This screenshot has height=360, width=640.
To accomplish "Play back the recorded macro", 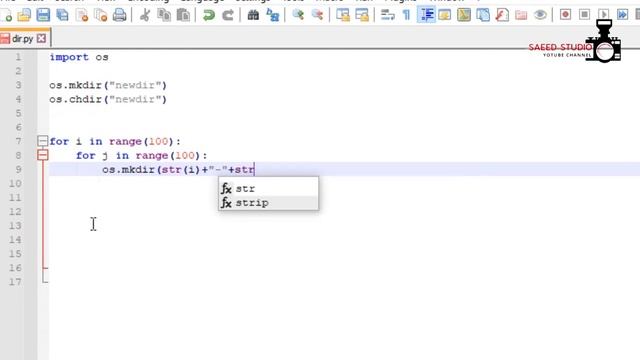I will pos(604,15).
